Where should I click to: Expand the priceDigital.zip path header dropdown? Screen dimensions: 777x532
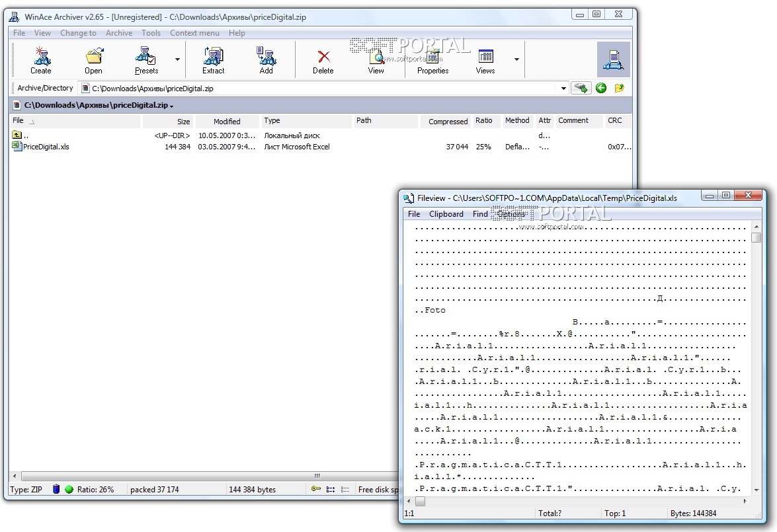click(x=171, y=106)
